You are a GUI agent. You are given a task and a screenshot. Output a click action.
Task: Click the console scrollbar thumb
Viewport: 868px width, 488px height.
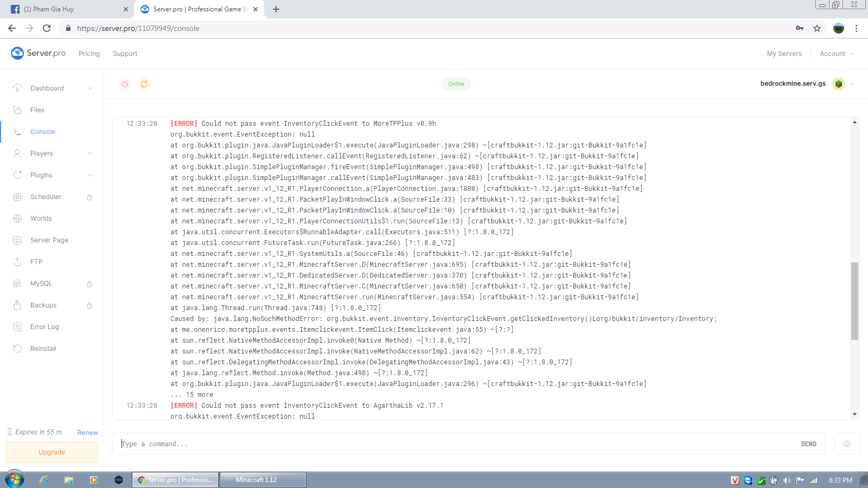(854, 301)
